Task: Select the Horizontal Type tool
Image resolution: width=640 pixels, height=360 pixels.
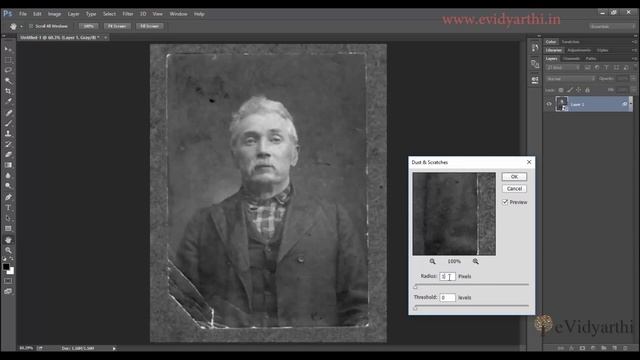Action: 8,208
